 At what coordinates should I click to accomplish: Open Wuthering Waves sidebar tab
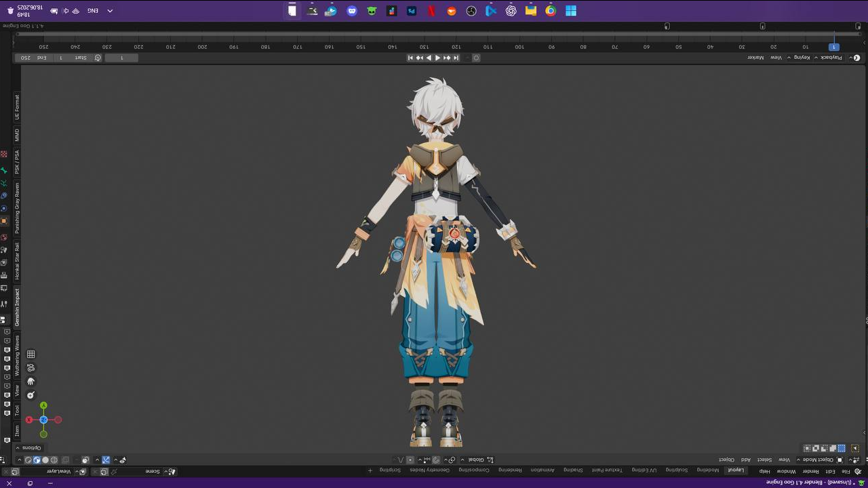click(x=17, y=355)
